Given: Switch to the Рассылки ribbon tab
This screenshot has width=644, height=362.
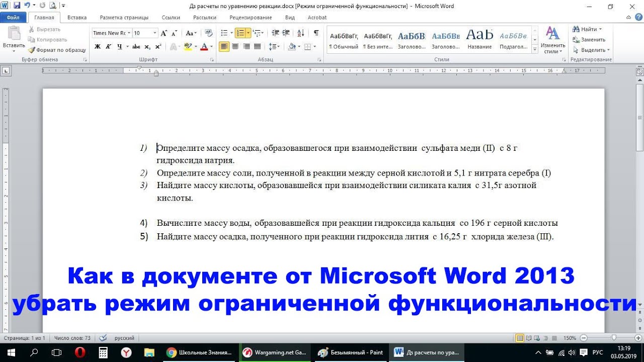Looking at the screenshot, I should point(205,18).
